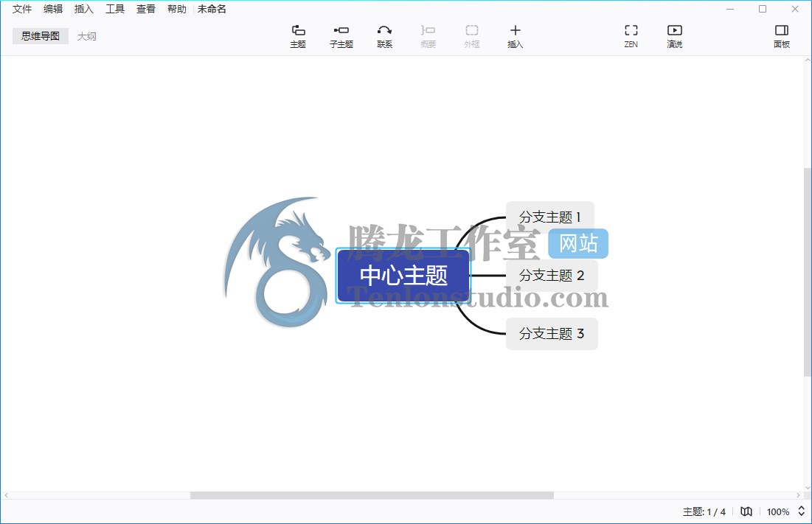This screenshot has height=524, width=812.
Task: Add a new topic with 主题 icon
Action: pyautogui.click(x=298, y=36)
